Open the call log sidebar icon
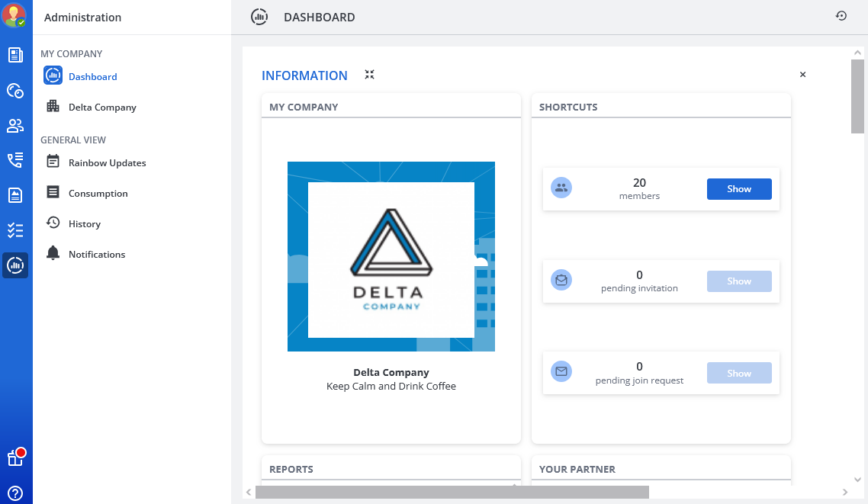This screenshot has height=504, width=868. (15, 160)
